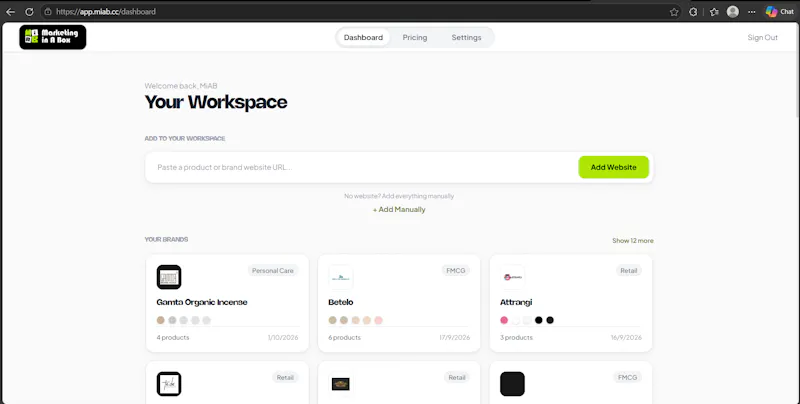Focus the product or brand URL field
Screen dimensions: 800x404
coord(361,167)
